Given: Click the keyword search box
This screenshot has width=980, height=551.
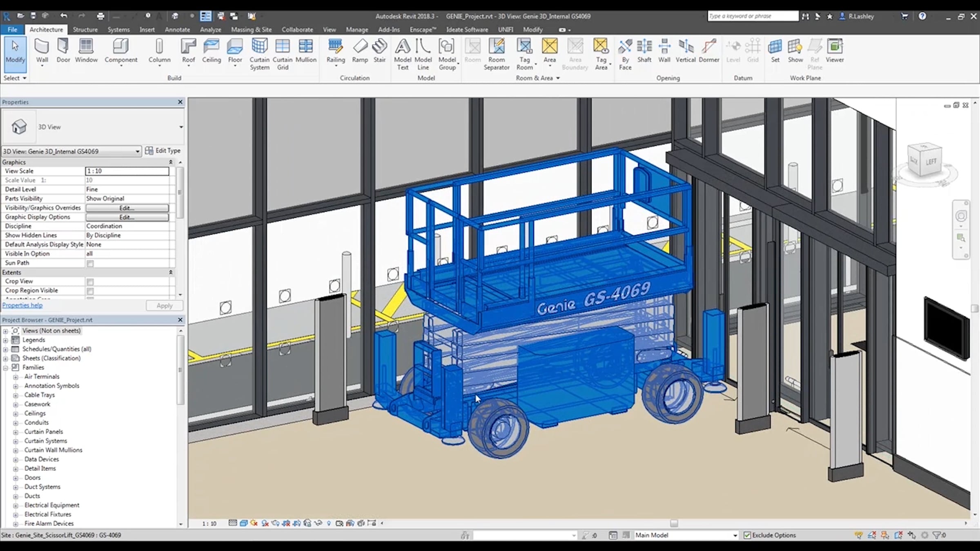Looking at the screenshot, I should point(753,16).
